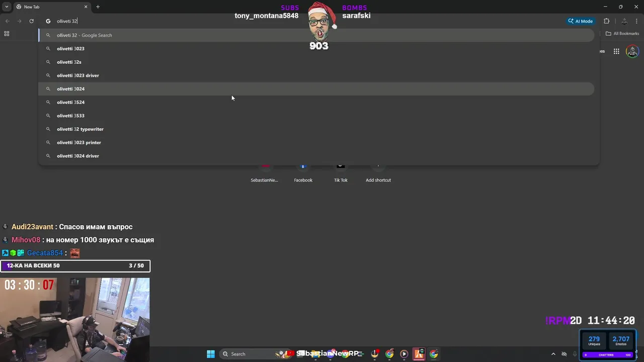Click the address bar containing 'olliveti 32'

click(x=302, y=21)
